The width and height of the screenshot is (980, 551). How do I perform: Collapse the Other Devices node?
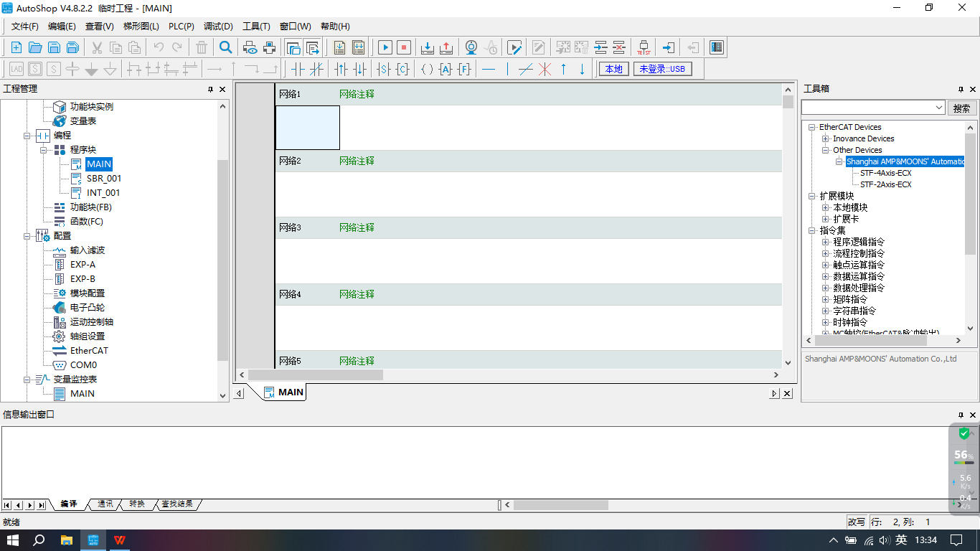point(826,150)
